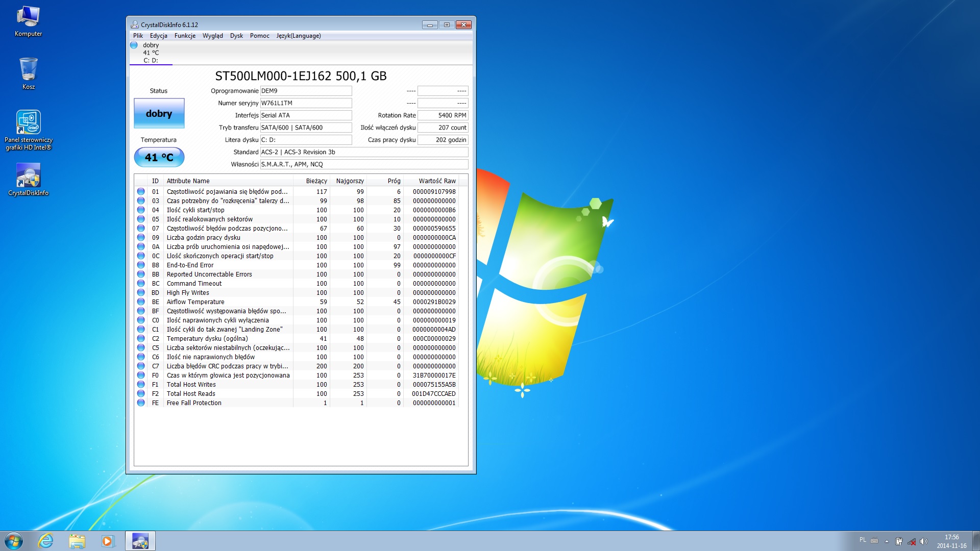This screenshot has width=980, height=551.
Task: Click the status icon for High Fly Writes
Action: 141,292
